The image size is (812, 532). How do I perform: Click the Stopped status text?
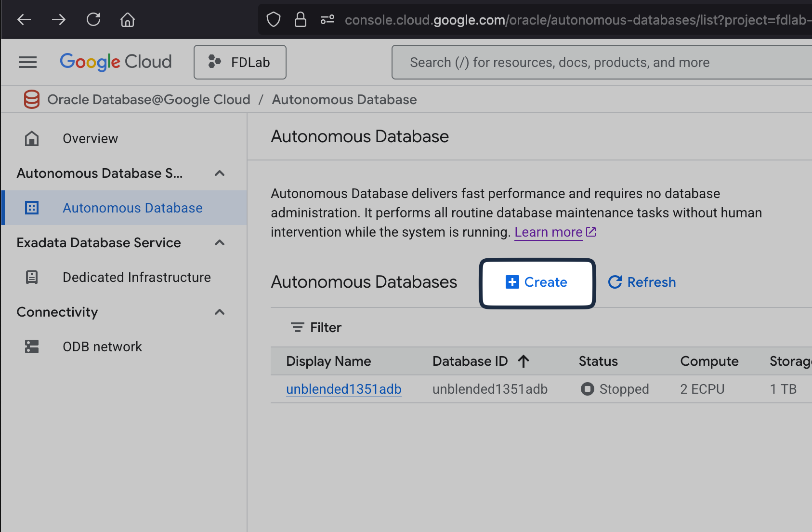[x=624, y=389]
